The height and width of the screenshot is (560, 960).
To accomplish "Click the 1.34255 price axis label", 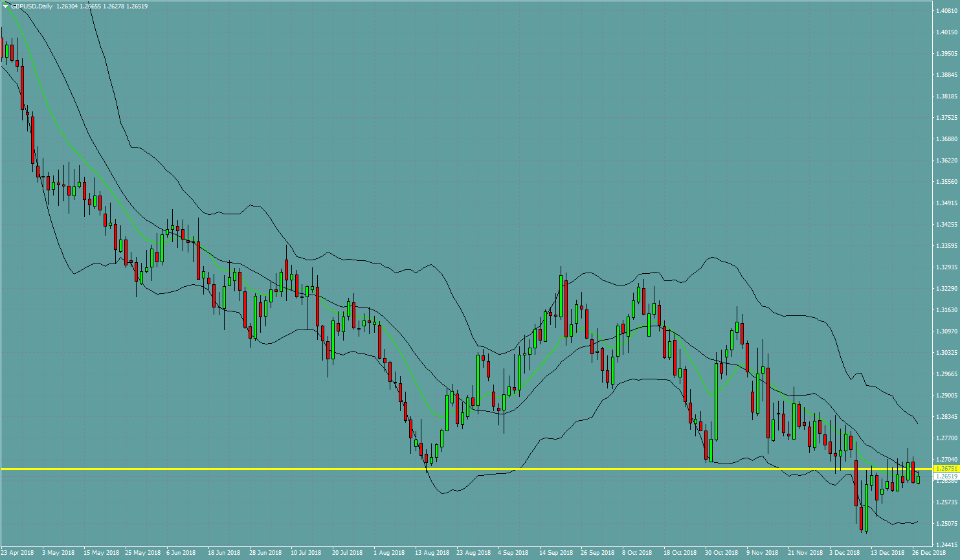I will click(946, 224).
